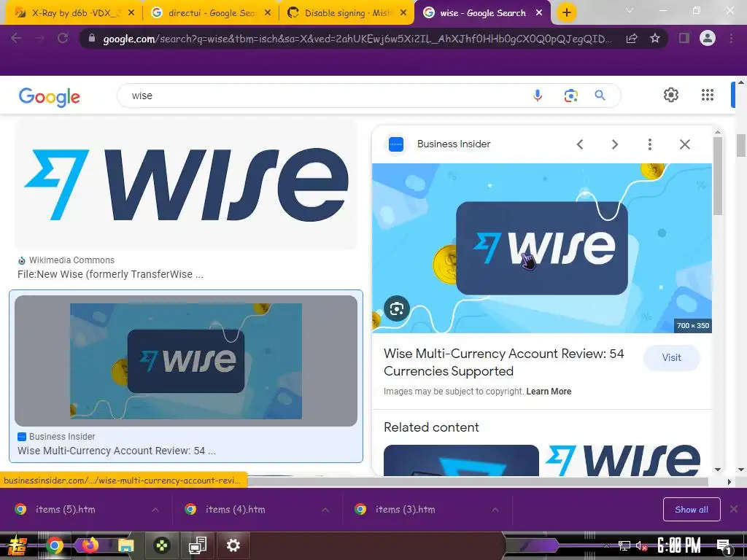Open downloaded file items (3).htm
This screenshot has height=560, width=747.
(x=405, y=510)
